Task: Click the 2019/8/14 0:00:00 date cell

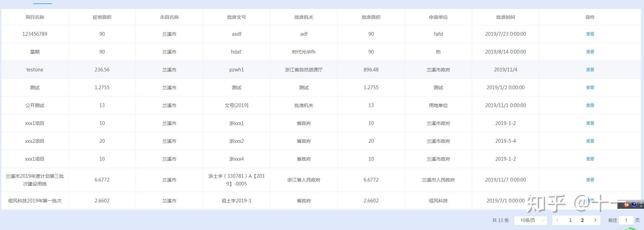Action: coord(505,52)
